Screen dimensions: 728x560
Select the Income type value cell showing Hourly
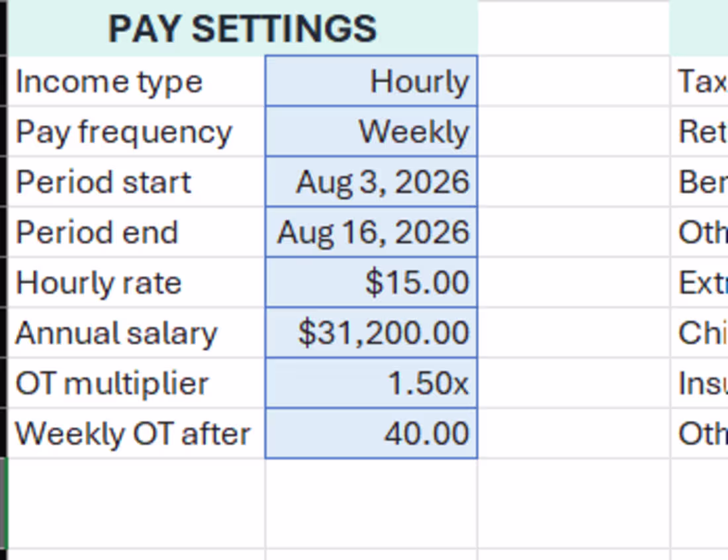pyautogui.click(x=371, y=81)
